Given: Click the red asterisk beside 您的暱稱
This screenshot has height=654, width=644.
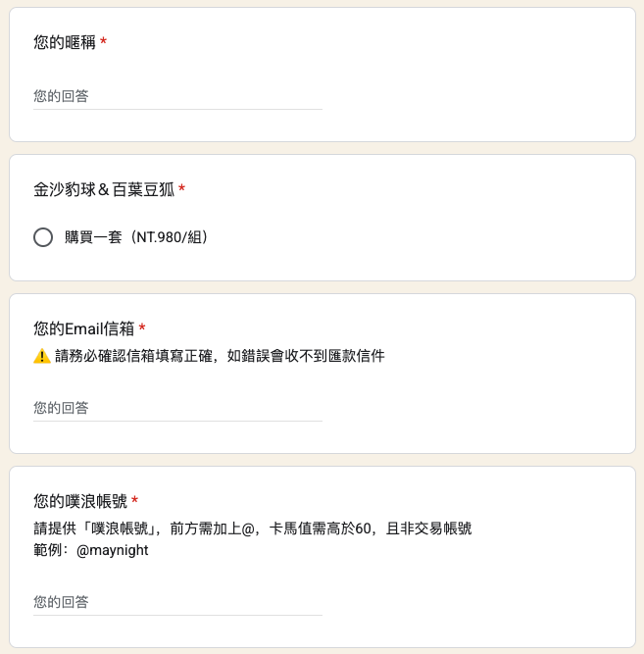Looking at the screenshot, I should [104, 41].
